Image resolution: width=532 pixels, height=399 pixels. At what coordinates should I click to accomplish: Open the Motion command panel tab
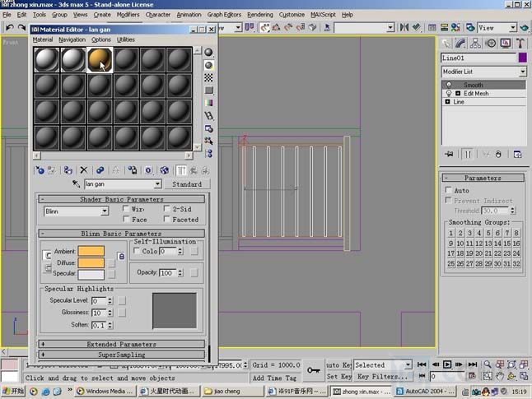point(491,44)
